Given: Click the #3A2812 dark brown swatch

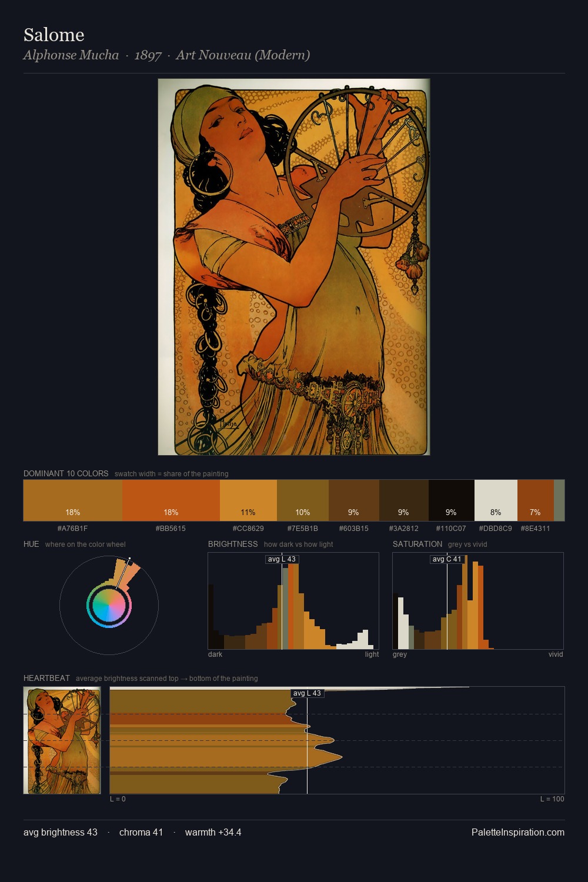Looking at the screenshot, I should tap(404, 500).
